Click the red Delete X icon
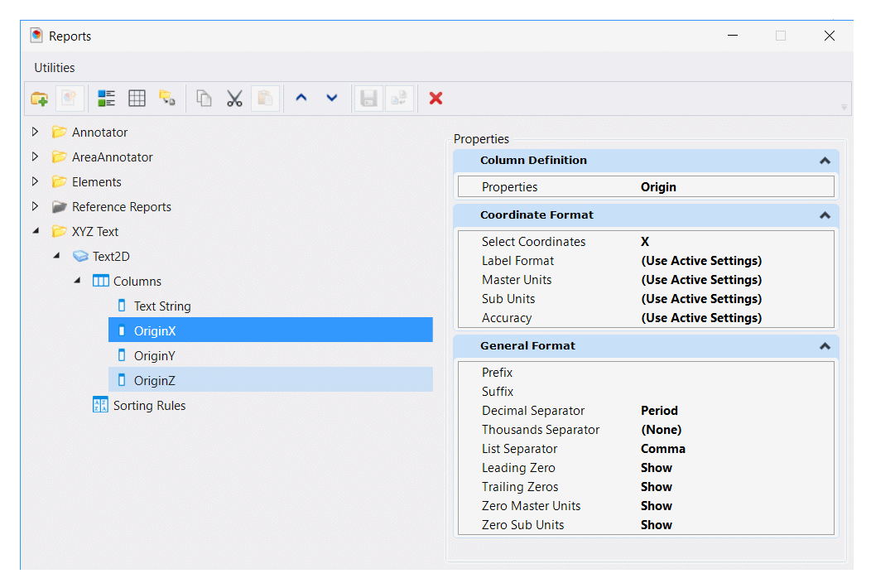 [x=436, y=99]
